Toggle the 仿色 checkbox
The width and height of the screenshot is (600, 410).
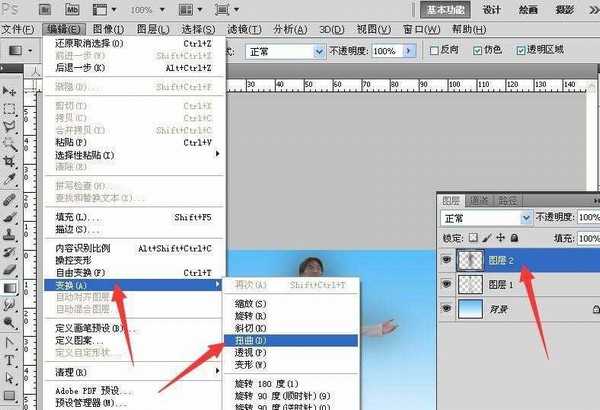477,51
